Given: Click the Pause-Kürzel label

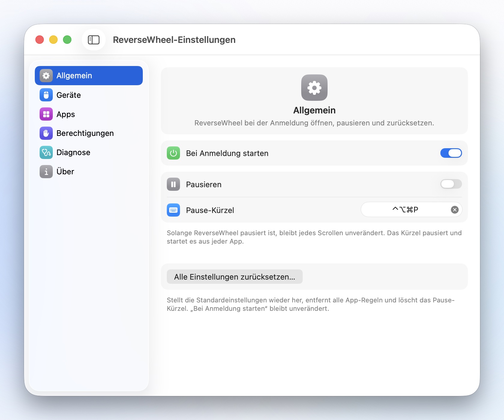Looking at the screenshot, I should click(x=210, y=210).
